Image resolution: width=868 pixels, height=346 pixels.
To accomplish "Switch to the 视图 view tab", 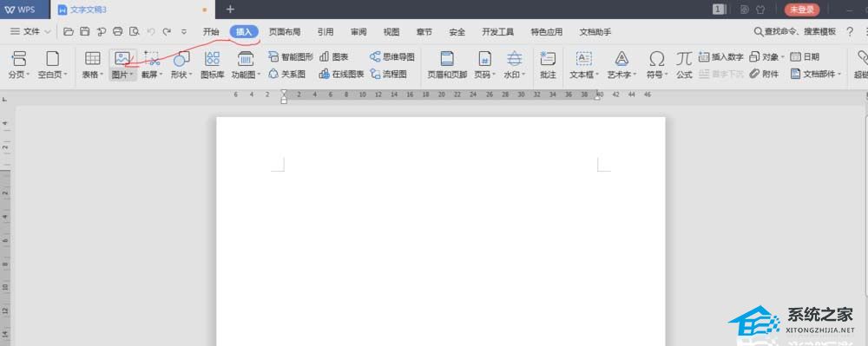I will pyautogui.click(x=391, y=32).
